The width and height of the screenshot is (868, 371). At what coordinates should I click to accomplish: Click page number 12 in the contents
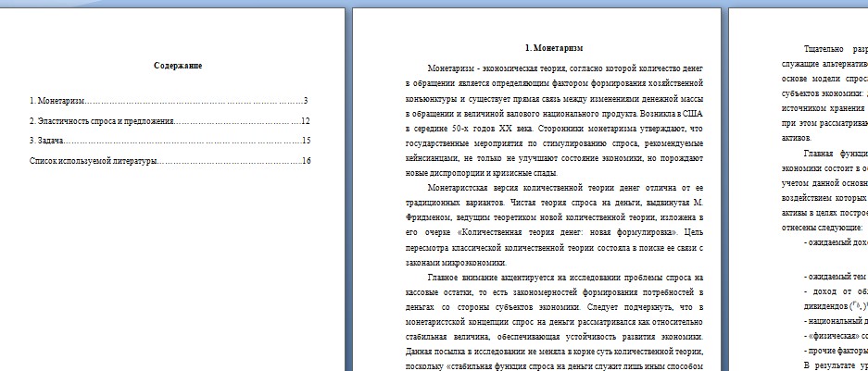(306, 121)
